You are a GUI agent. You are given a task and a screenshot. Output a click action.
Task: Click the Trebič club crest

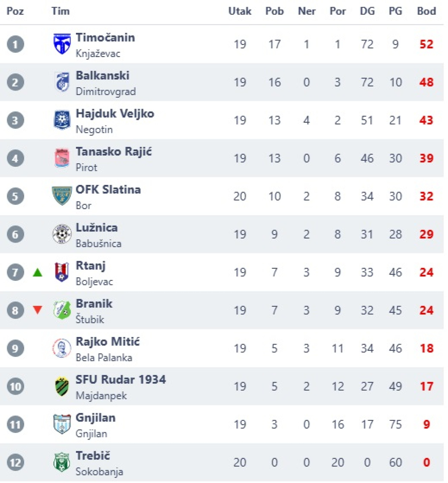[x=62, y=462]
